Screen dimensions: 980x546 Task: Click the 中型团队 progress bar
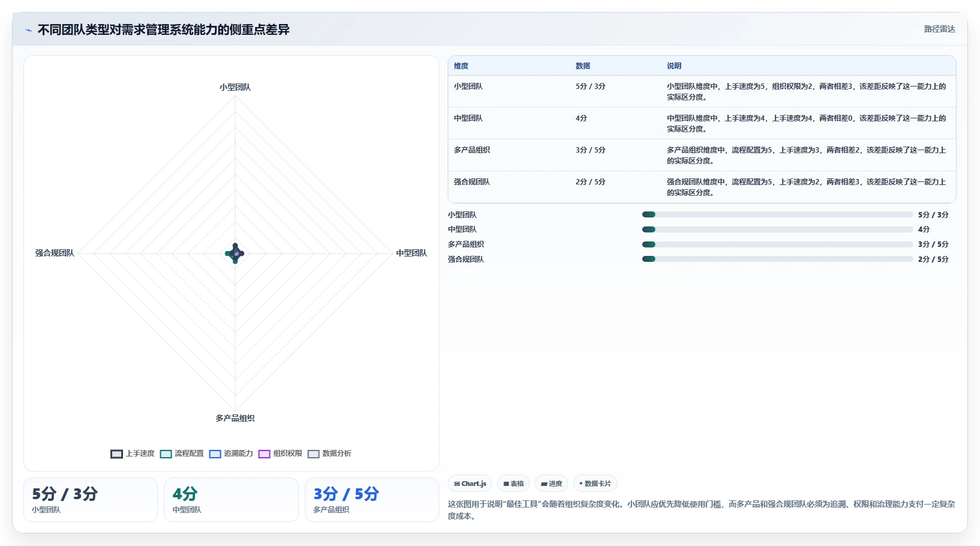[x=777, y=229]
